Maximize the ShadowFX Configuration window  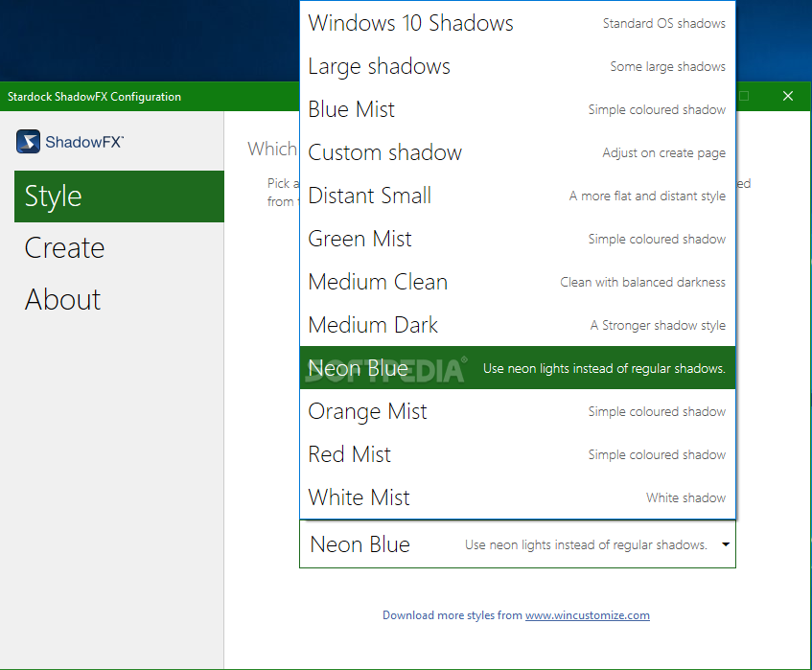click(744, 96)
